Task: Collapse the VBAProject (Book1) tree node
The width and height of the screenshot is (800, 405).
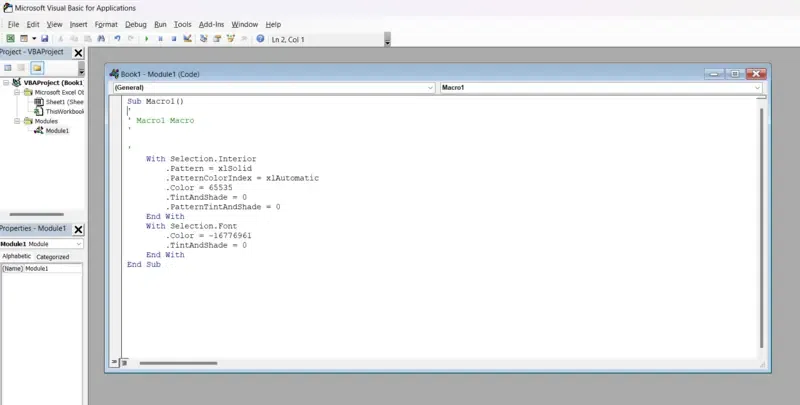Action: [x=6, y=83]
